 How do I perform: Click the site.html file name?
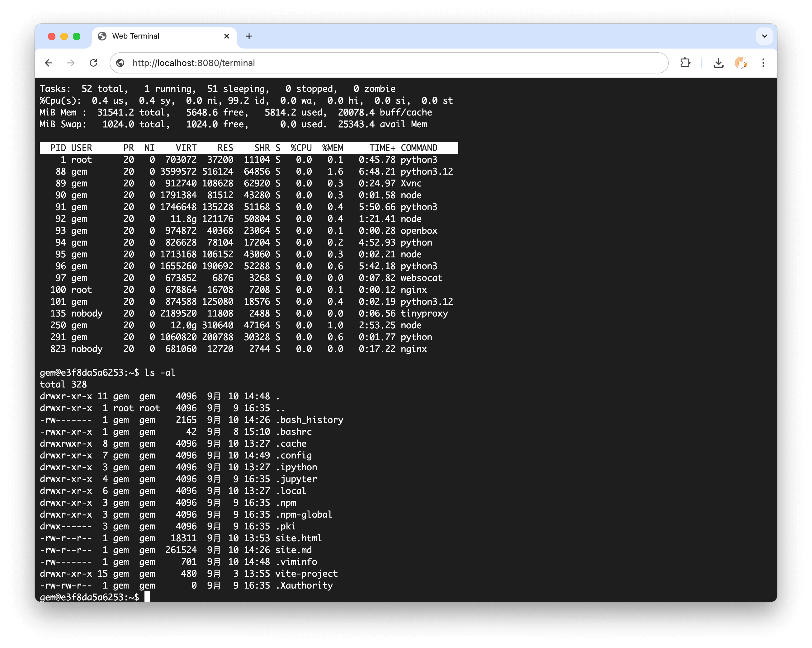298,538
